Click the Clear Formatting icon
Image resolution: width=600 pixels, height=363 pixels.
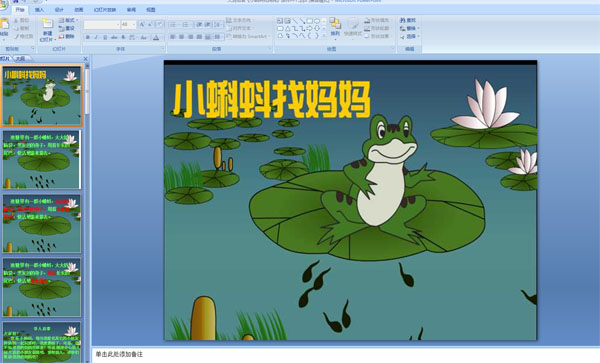pos(160,24)
